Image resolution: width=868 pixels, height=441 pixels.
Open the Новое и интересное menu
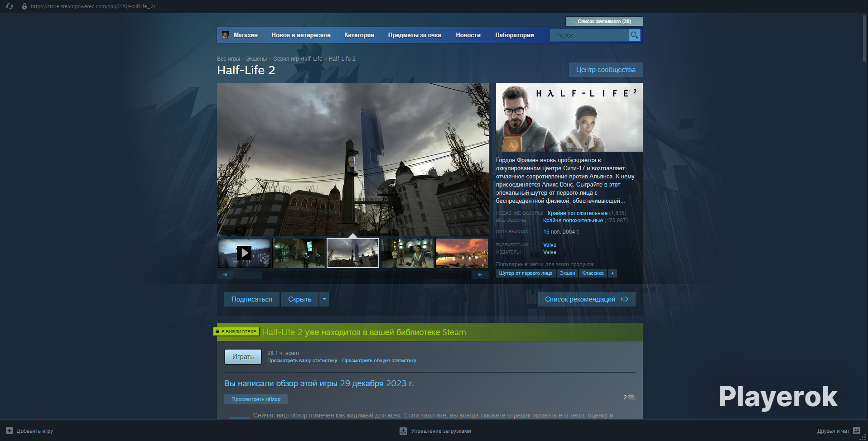tap(301, 35)
